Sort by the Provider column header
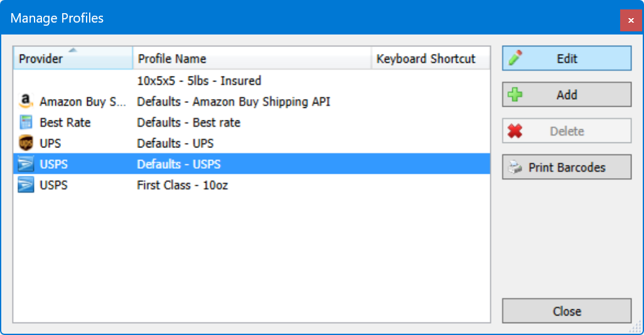This screenshot has width=644, height=335. 73,58
